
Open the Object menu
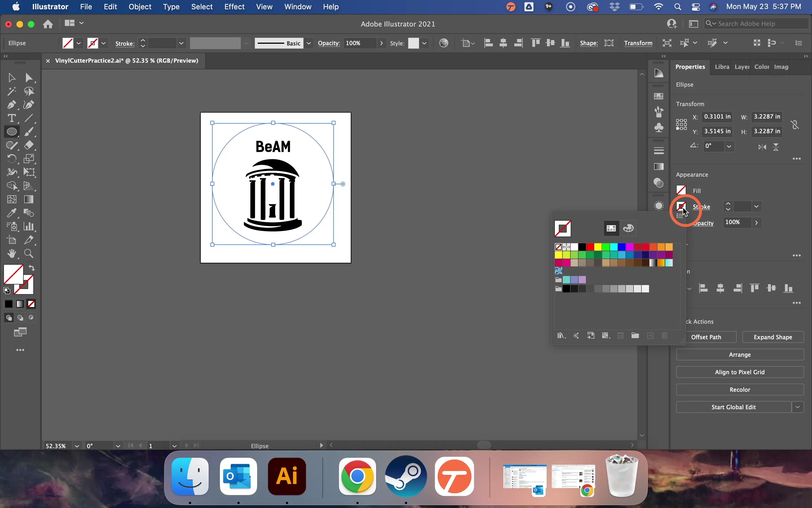140,7
